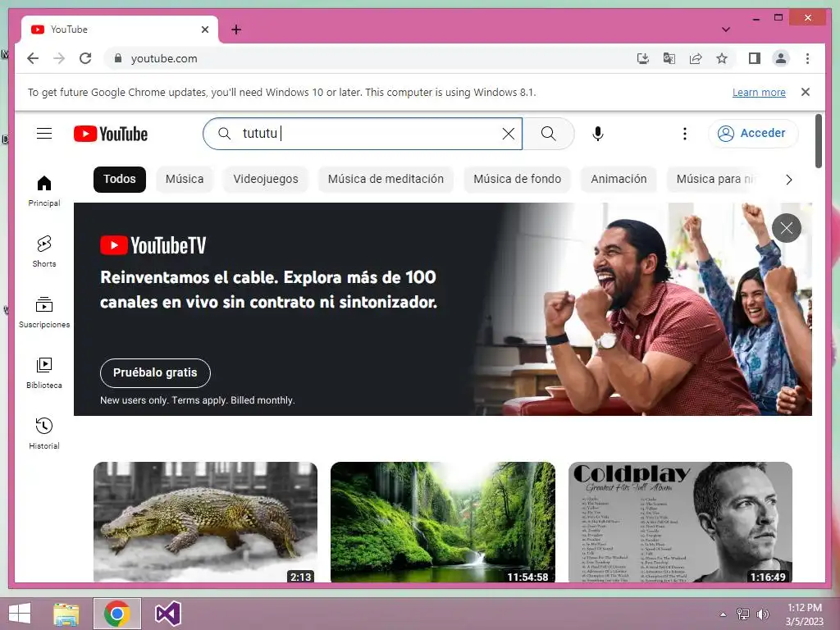Select the Música de fondo chip
Image resolution: width=840 pixels, height=630 pixels.
(x=517, y=179)
